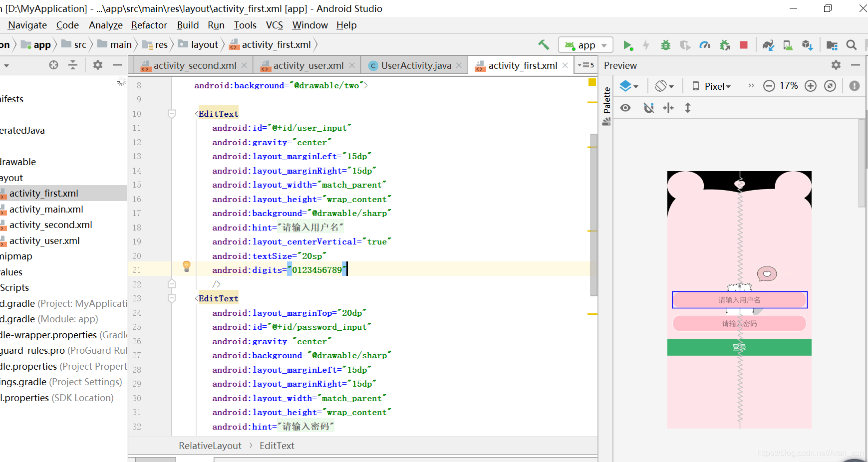868x462 pixels.
Task: Click the Zoom to Fit Screen icon
Action: pos(830,86)
